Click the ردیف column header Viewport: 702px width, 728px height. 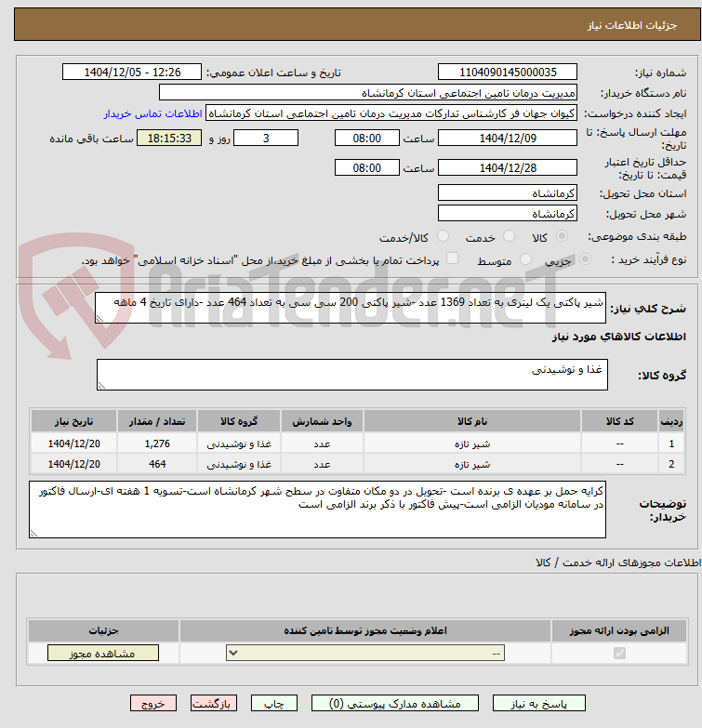pyautogui.click(x=671, y=421)
